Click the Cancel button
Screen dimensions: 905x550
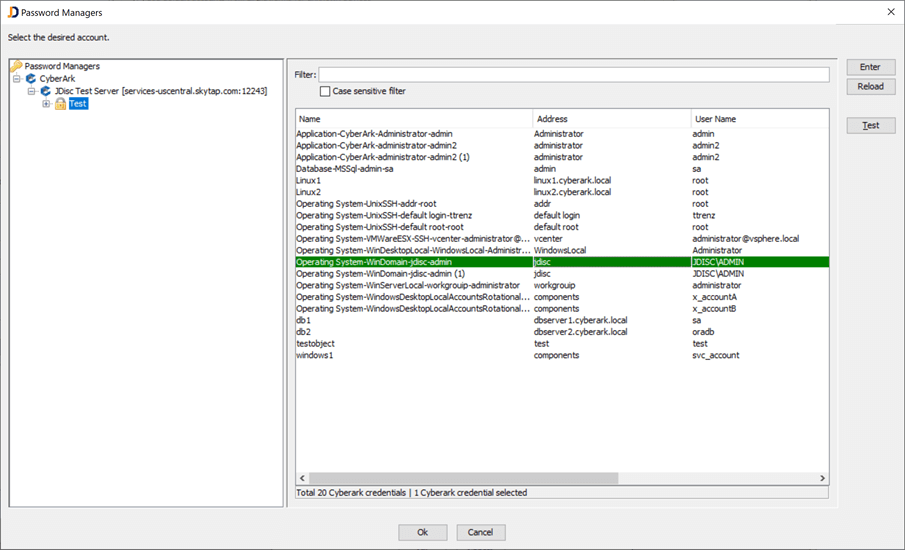(x=480, y=532)
